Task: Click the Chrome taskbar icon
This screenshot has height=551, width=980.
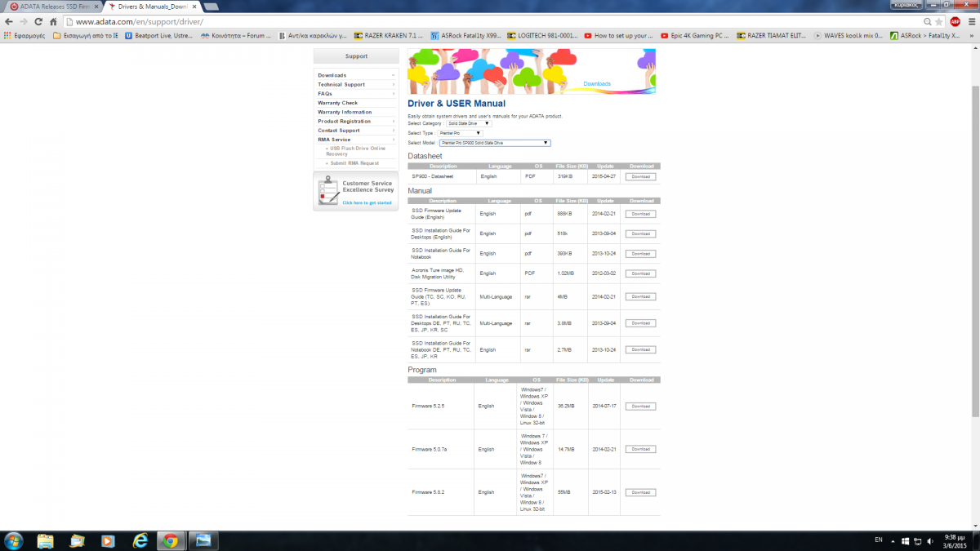Action: [x=171, y=540]
